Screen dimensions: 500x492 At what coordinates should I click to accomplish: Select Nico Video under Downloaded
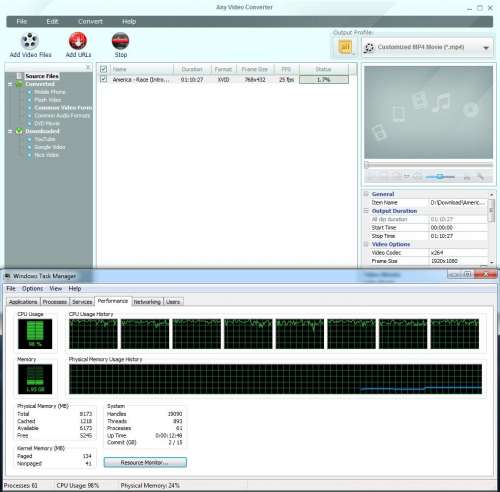(46, 155)
